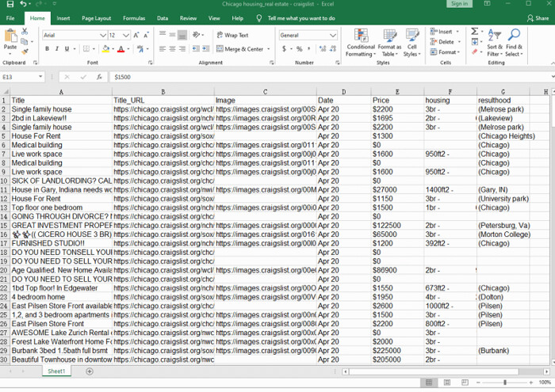The image size is (555, 392).
Task: Open the File tab
Action: (10, 18)
